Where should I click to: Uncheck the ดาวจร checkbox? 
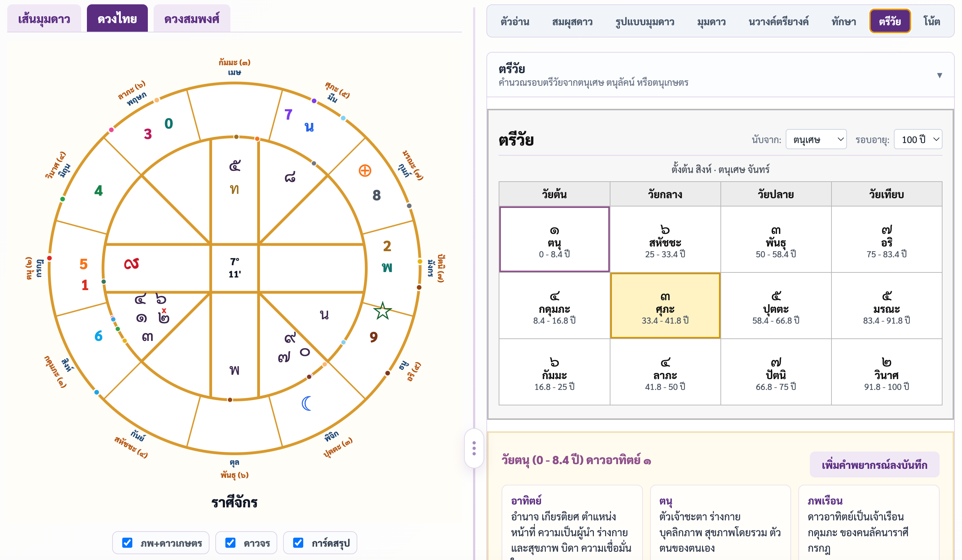230,542
